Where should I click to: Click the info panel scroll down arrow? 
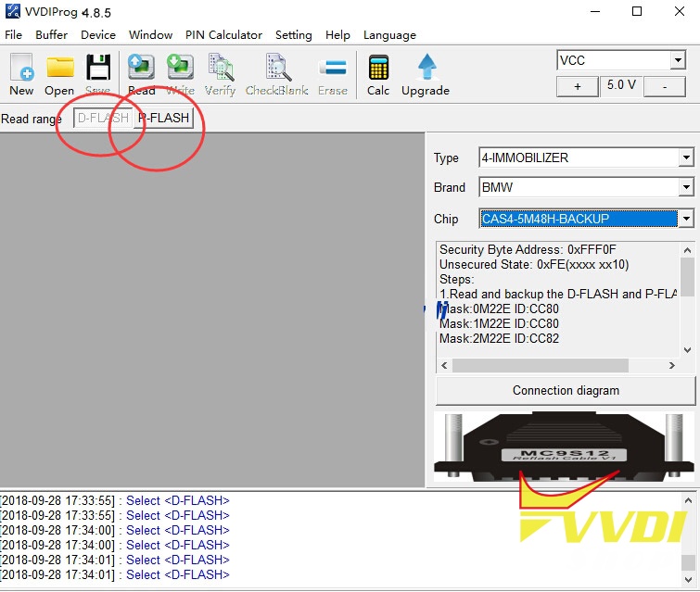[x=687, y=350]
